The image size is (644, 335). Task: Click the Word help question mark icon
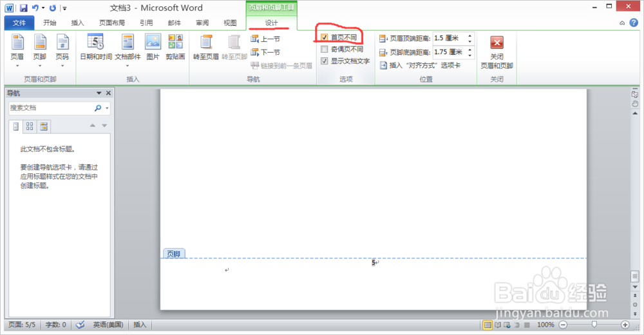click(634, 23)
